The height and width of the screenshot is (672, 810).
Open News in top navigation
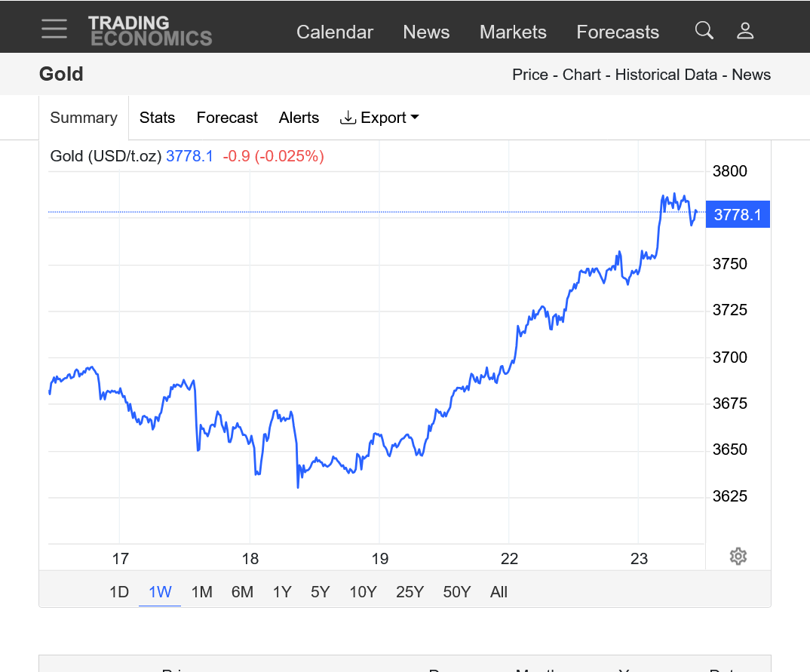coord(426,32)
